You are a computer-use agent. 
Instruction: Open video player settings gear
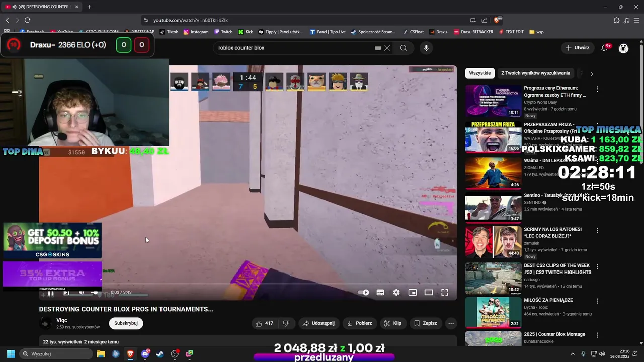[x=396, y=292]
